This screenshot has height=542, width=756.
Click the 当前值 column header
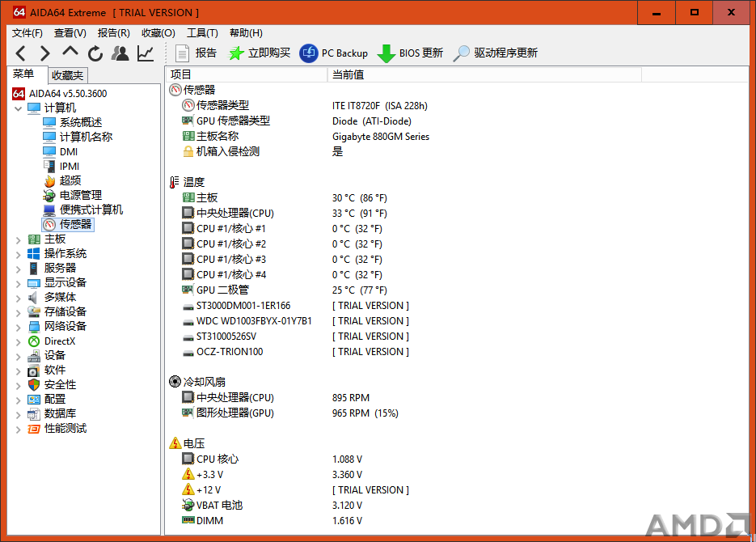click(484, 74)
